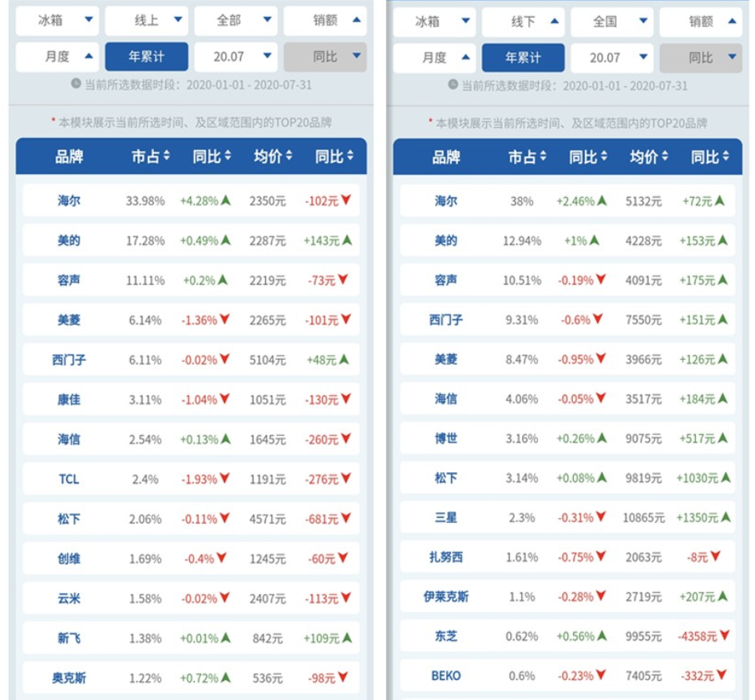Open TCL brand row
Viewport: 755px width, 700px height.
[192, 479]
